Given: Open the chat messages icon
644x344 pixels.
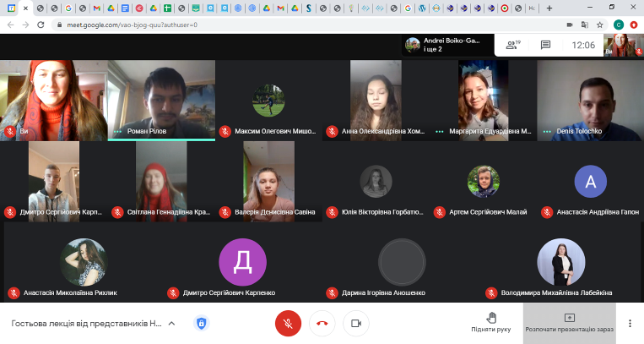Looking at the screenshot, I should pos(545,45).
